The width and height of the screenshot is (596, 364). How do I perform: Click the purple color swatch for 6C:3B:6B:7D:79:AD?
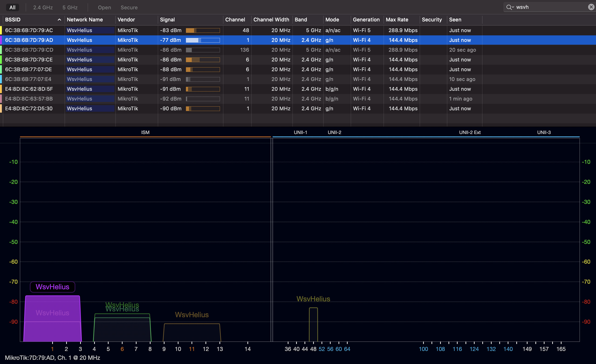pyautogui.click(x=1, y=40)
